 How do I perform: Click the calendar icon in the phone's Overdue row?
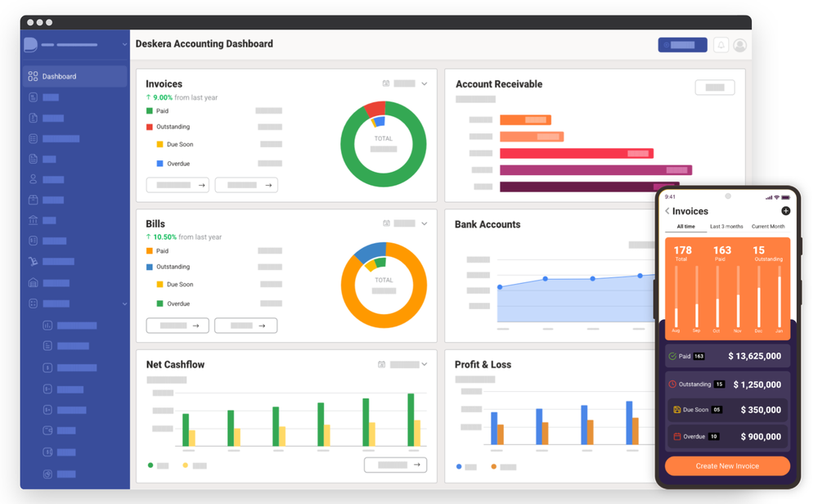(x=677, y=437)
